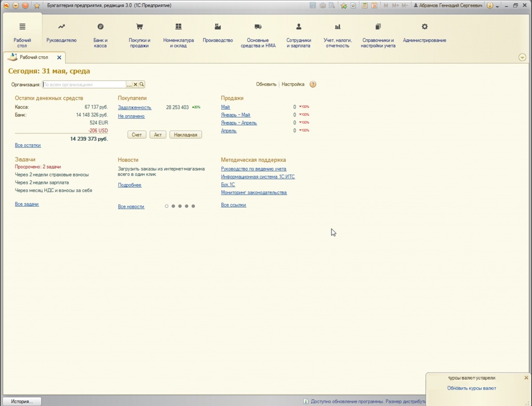Click Обновить курсы валют in notification

point(472,388)
